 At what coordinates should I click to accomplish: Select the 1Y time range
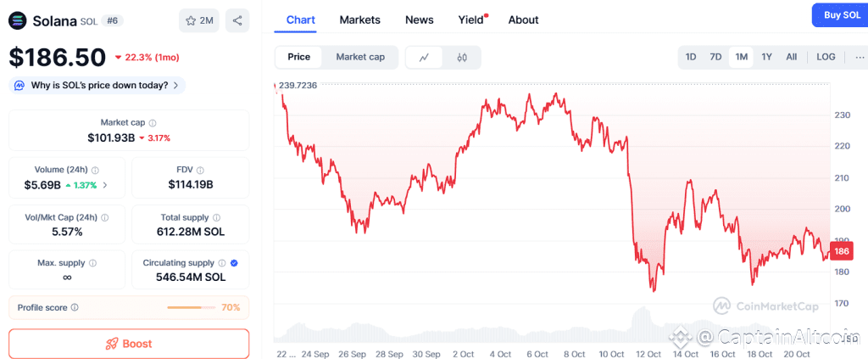tap(766, 57)
